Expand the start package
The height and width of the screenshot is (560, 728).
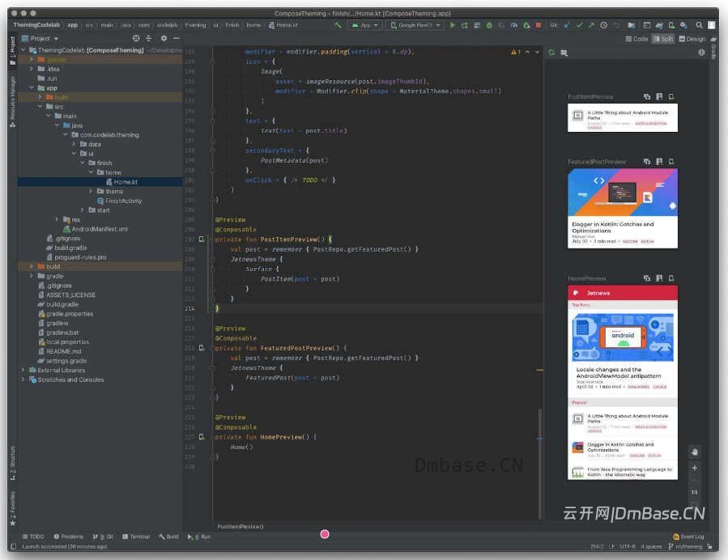[82, 210]
